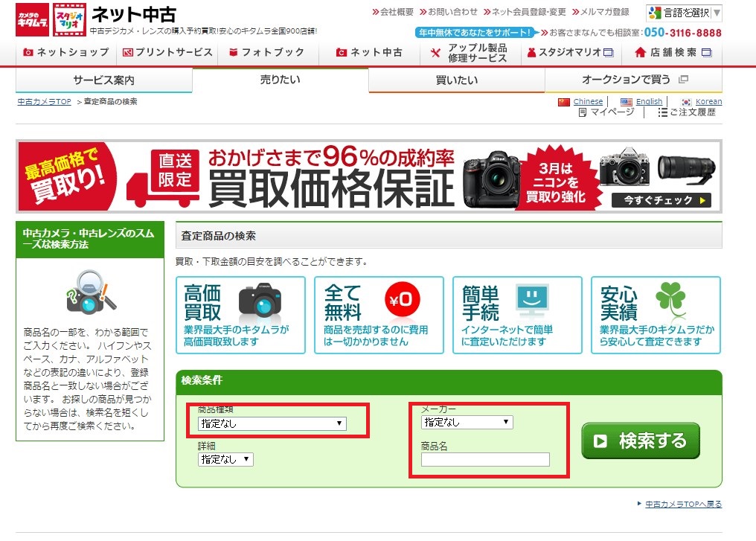Open スタジオマリオ navigation item
The height and width of the screenshot is (541, 756).
pyautogui.click(x=571, y=52)
